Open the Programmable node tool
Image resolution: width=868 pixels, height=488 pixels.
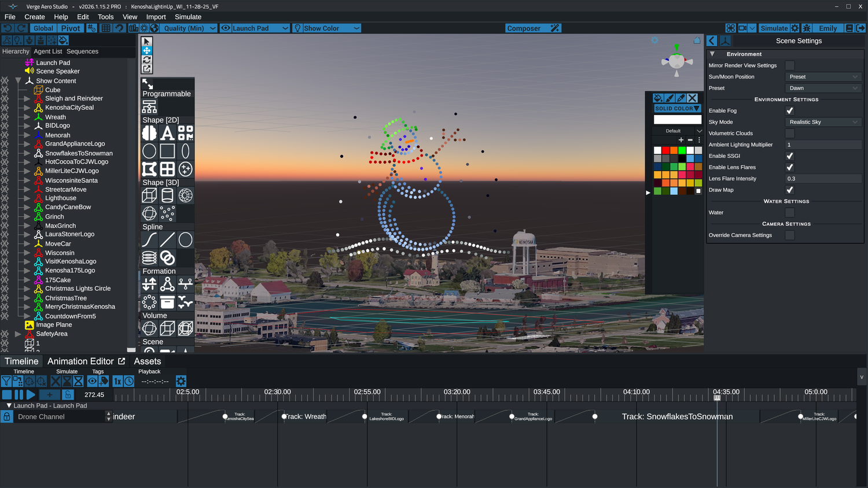(149, 106)
